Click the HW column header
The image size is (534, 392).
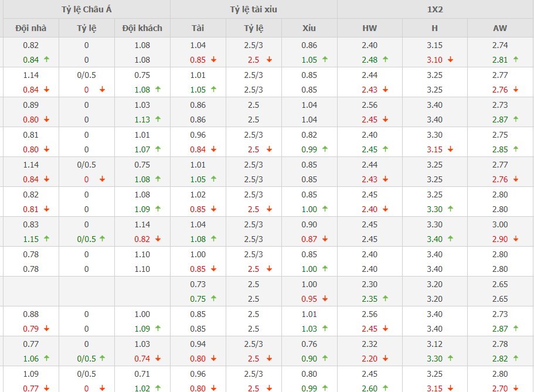click(370, 28)
